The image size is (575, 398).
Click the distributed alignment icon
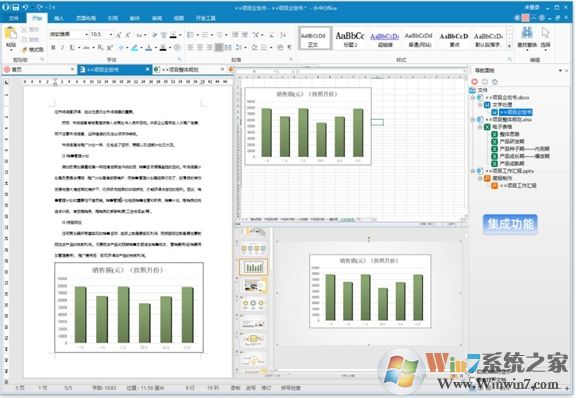coord(227,47)
